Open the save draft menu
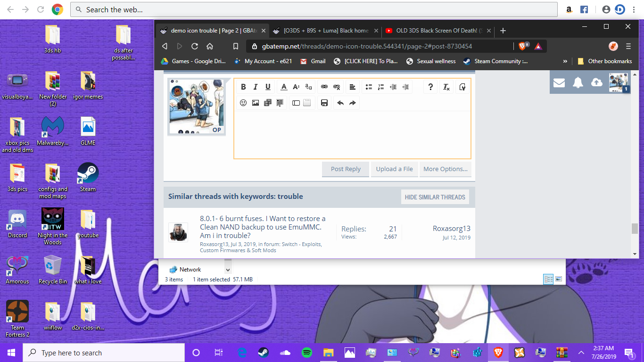Viewport: 644px width, 362px height. (x=324, y=103)
